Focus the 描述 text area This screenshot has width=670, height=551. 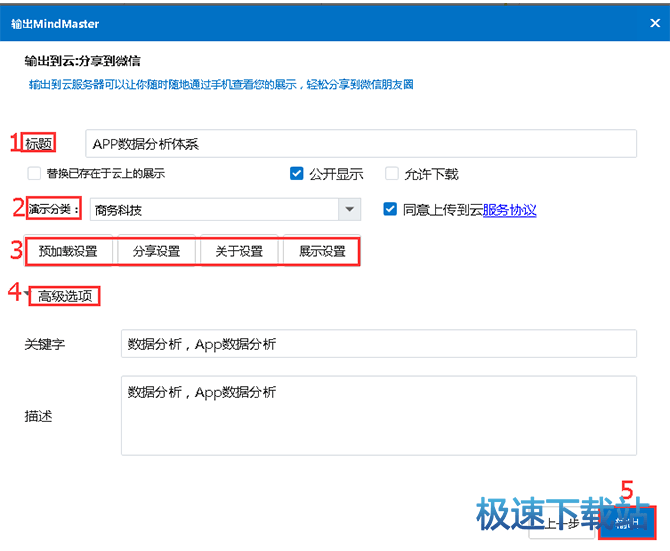(x=379, y=416)
